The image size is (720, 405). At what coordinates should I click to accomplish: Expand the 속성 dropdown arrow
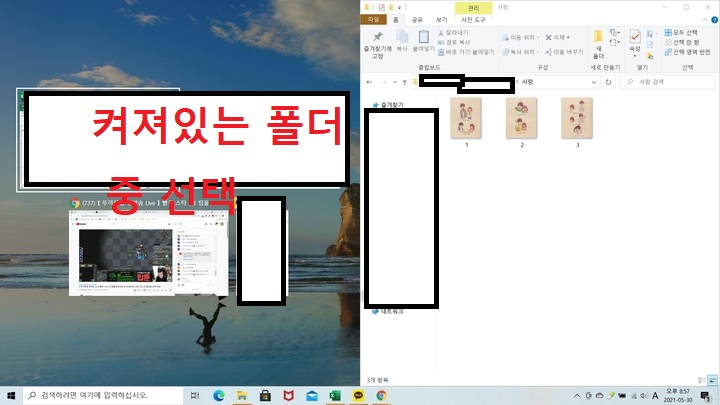(x=635, y=56)
